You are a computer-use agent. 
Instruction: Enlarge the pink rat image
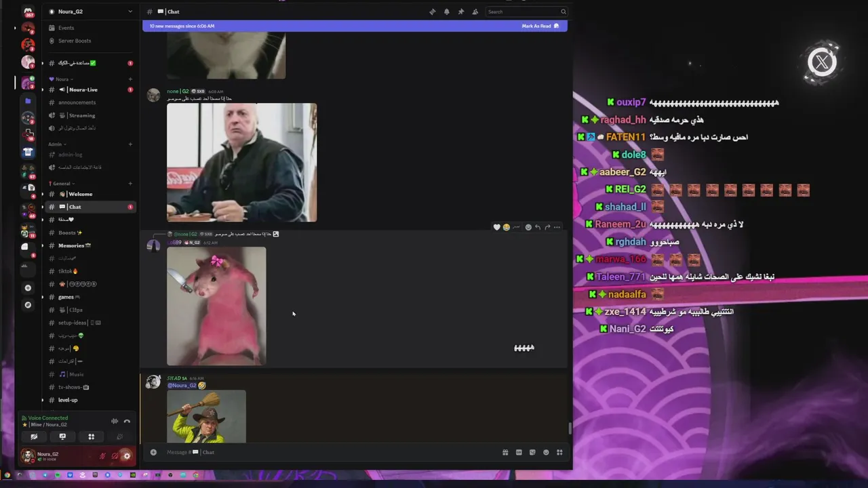216,306
